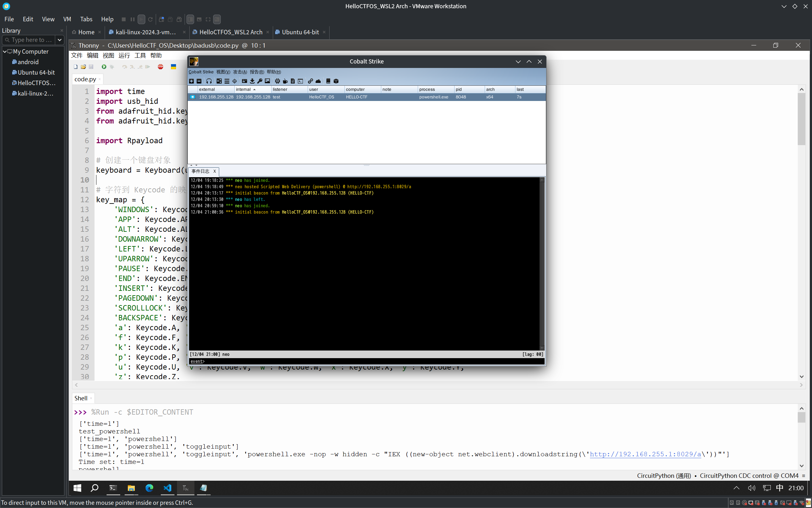
Task: Click Cobalt Strike disconnect minus icon
Action: tap(199, 81)
